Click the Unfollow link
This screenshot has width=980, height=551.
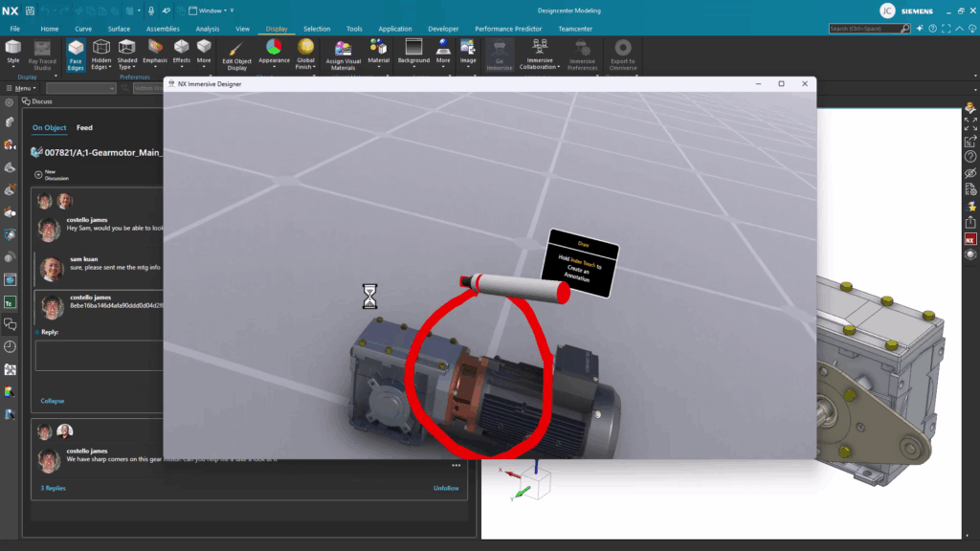[x=446, y=488]
